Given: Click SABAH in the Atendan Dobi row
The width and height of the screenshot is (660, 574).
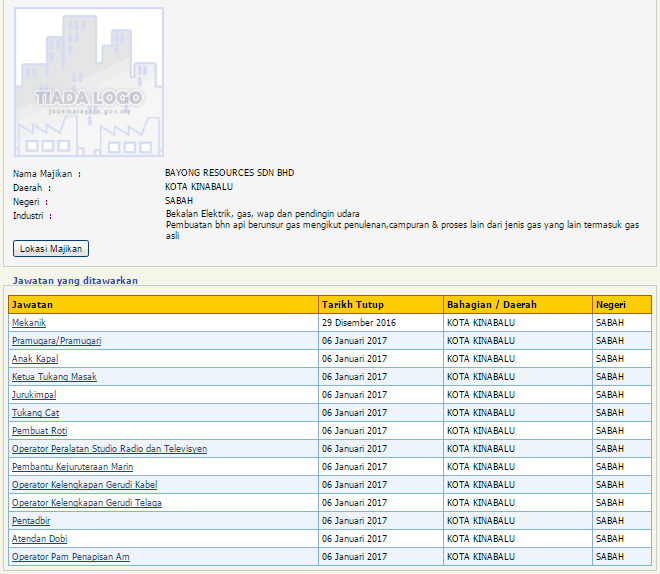Looking at the screenshot, I should point(610,539).
